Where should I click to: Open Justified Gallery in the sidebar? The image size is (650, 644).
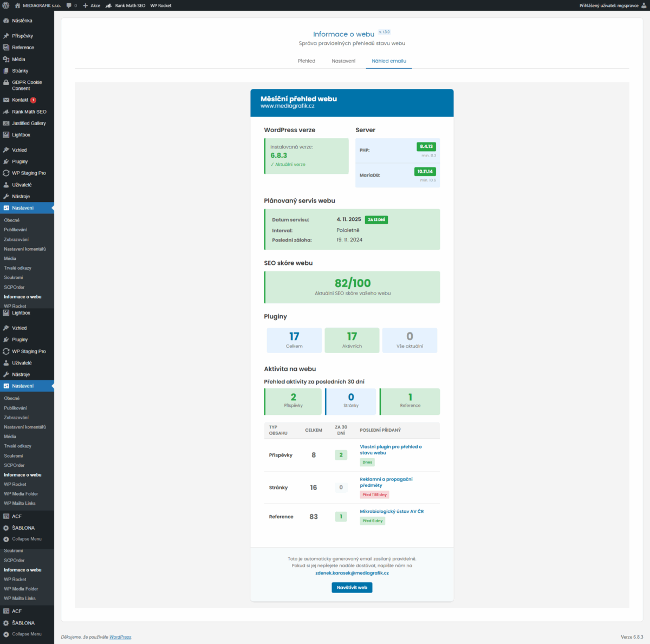29,123
